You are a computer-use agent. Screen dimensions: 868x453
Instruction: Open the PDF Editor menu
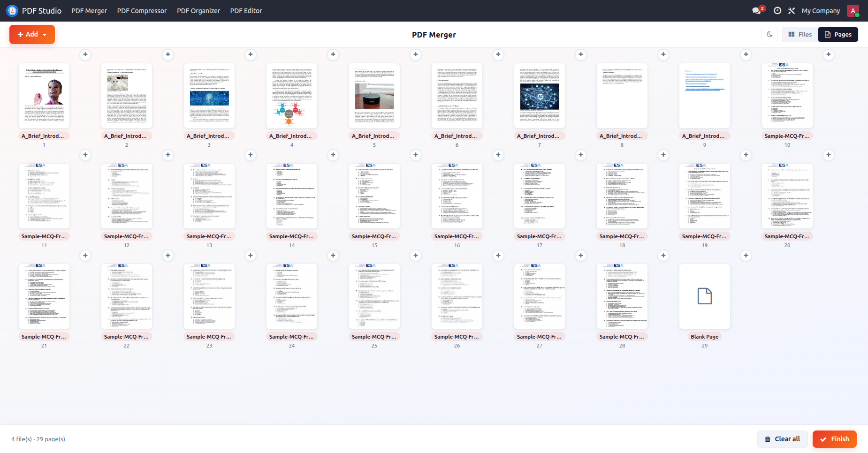pos(246,10)
